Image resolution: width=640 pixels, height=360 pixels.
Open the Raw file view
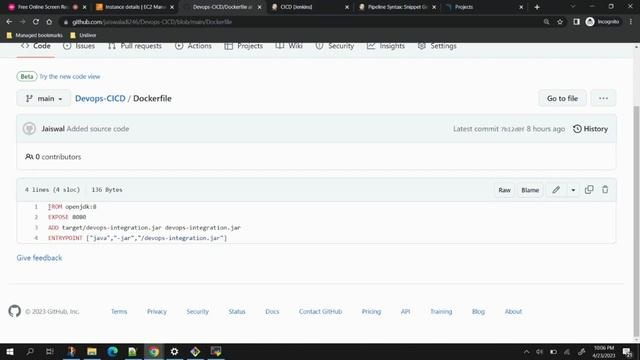[x=504, y=190]
